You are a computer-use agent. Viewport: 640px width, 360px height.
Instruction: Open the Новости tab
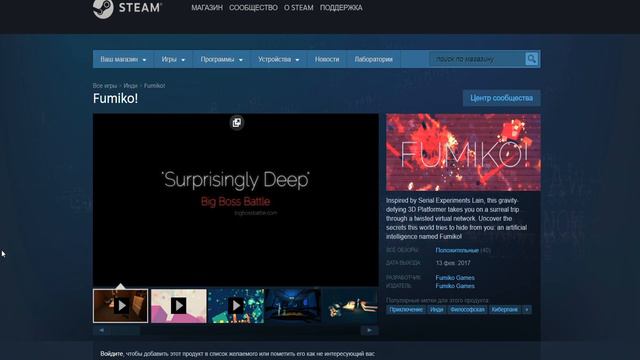pos(327,59)
